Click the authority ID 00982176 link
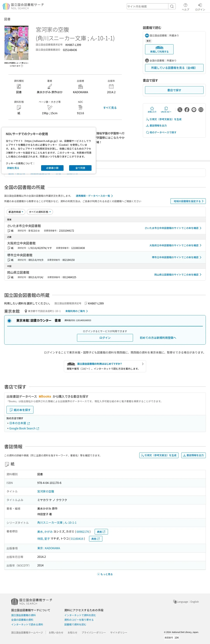This screenshot has height=644, width=210. click(x=83, y=532)
